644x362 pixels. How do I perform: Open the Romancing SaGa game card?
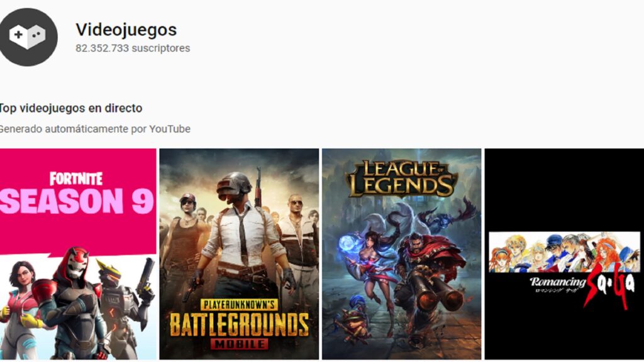tap(564, 254)
